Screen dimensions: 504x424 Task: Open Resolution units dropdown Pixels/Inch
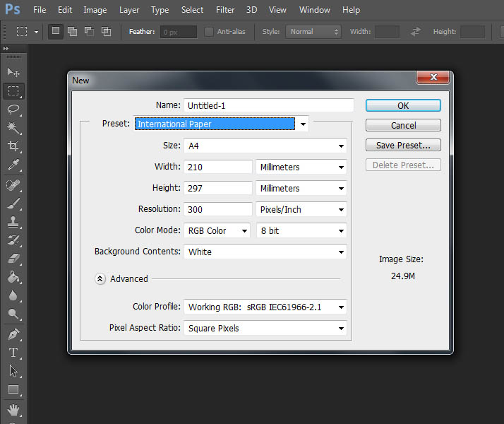tap(301, 209)
